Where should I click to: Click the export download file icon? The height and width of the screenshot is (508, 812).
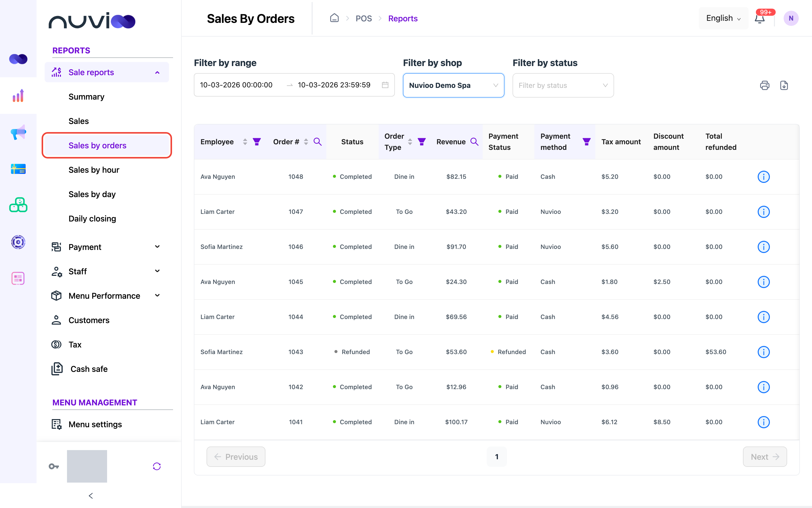[x=784, y=85]
